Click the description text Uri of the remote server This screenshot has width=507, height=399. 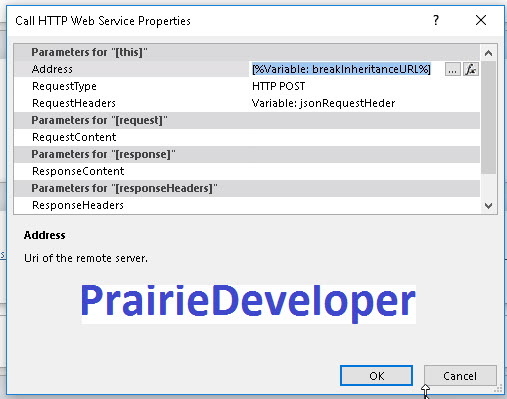click(x=86, y=258)
